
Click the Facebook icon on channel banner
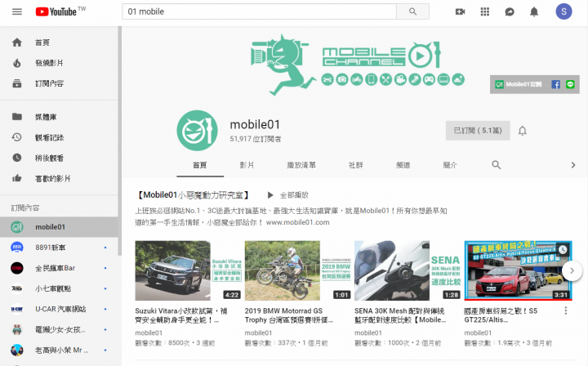click(556, 84)
